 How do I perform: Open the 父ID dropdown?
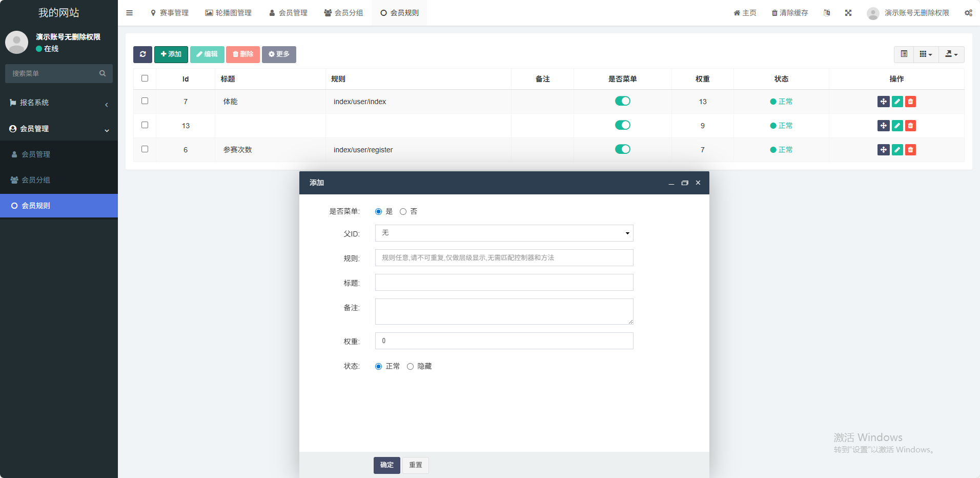[x=504, y=233]
